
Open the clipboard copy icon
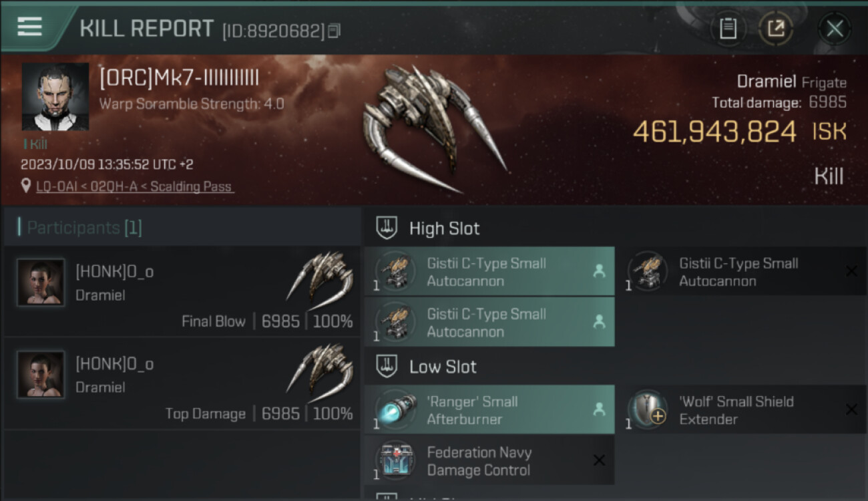728,29
